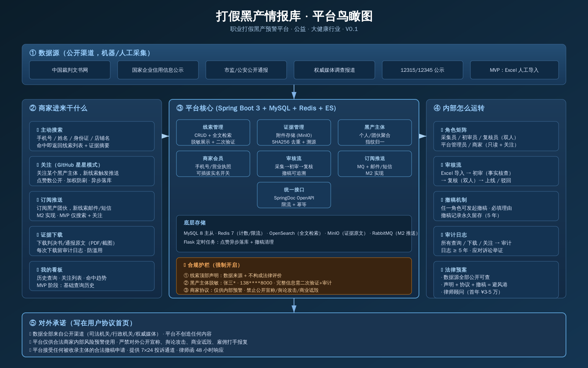588x368 pixels.
Task: Click the 12315/12345 公示 source box
Action: tap(423, 70)
